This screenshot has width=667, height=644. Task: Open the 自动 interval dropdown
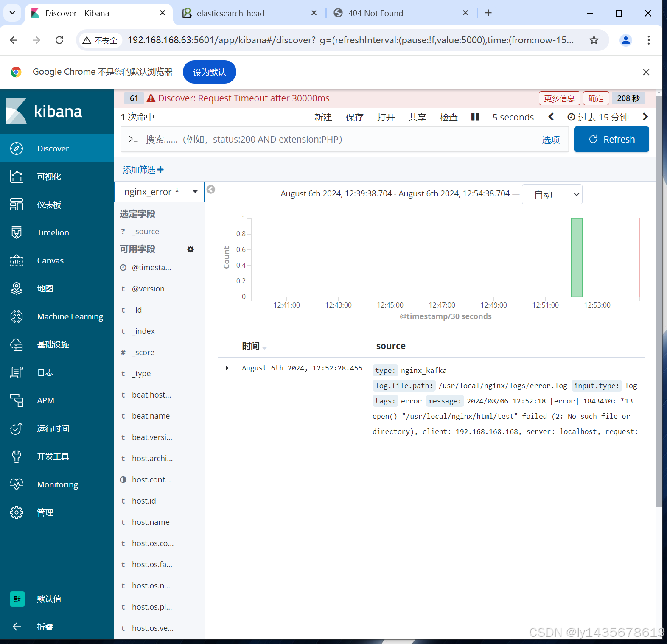(x=552, y=194)
